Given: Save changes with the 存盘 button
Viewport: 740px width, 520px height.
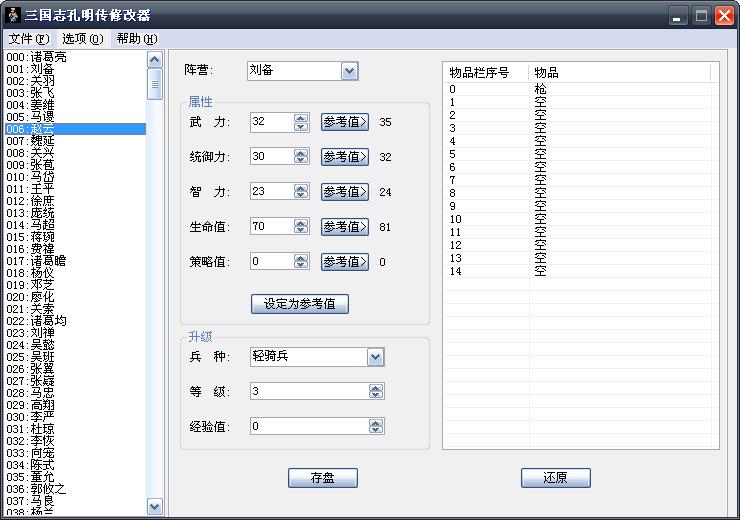Looking at the screenshot, I should [x=322, y=478].
